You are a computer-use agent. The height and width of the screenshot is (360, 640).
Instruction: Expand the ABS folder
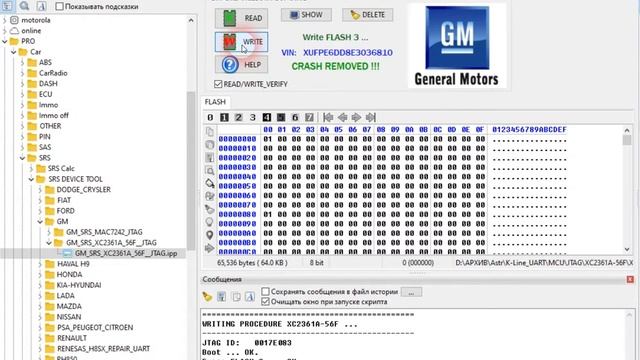click(x=22, y=62)
